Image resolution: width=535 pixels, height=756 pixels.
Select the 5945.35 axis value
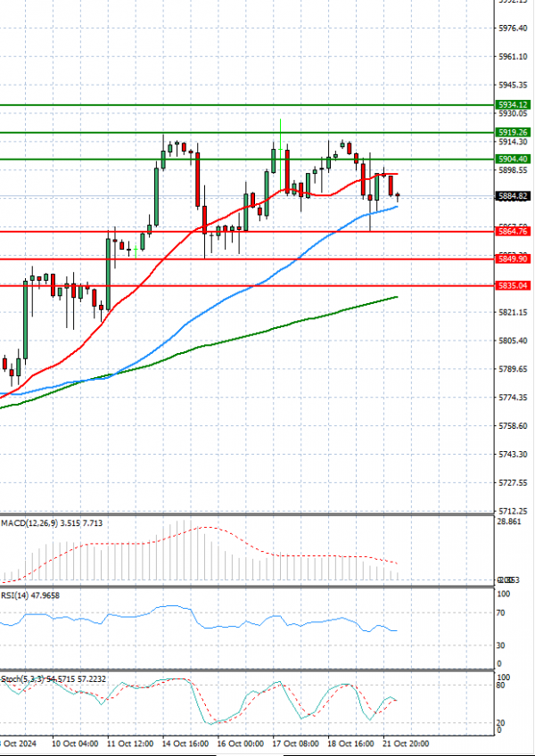pyautogui.click(x=514, y=86)
